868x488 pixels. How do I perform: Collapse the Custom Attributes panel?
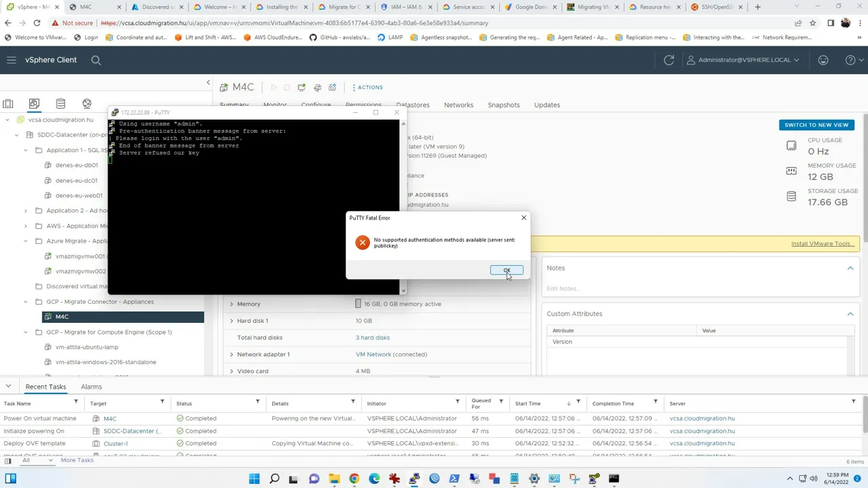(850, 314)
